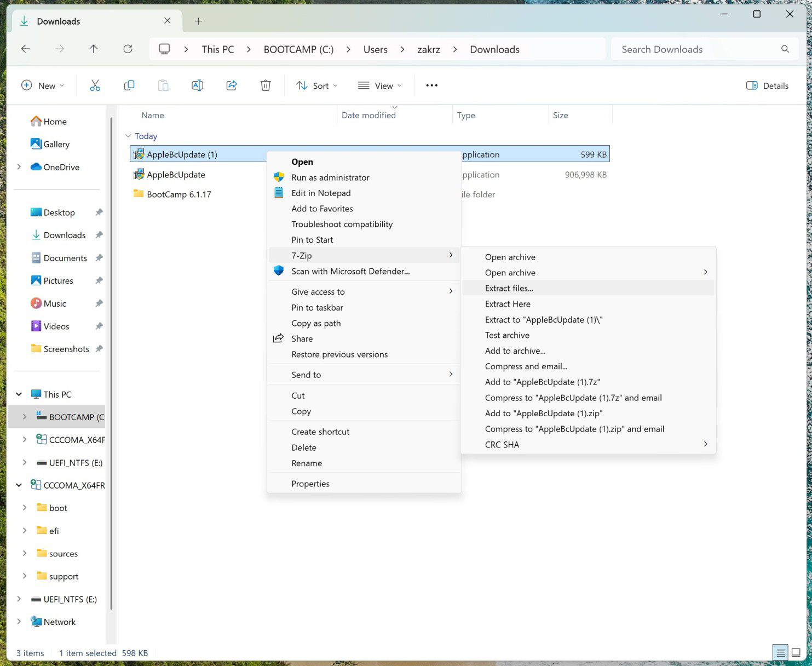Click the navigation pane scrollbar
The height and width of the screenshot is (666, 812).
pos(112,363)
